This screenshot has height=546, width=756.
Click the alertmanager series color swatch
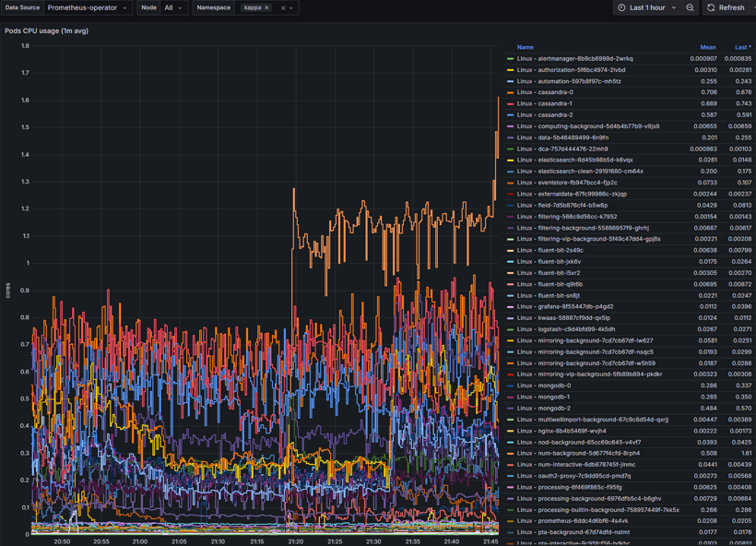tap(511, 59)
